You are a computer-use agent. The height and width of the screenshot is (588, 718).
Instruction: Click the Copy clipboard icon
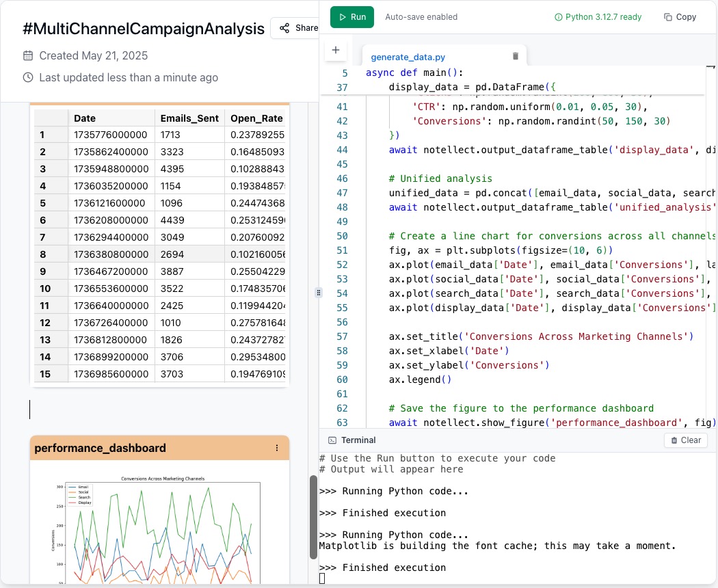667,17
